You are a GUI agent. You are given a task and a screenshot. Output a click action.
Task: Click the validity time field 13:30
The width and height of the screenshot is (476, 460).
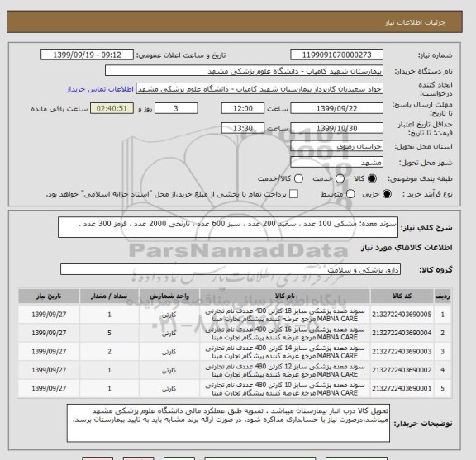click(x=243, y=128)
